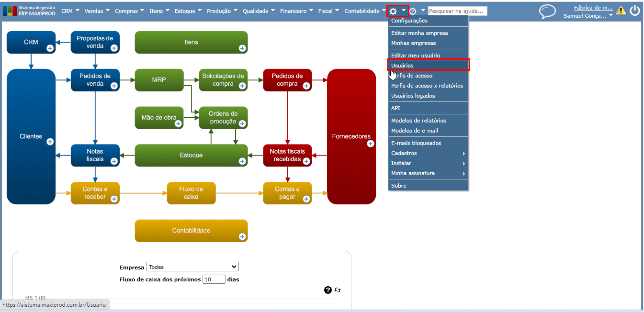Click the plus icon on Pedidos de compra
The height and width of the screenshot is (312, 644).
[x=306, y=86]
